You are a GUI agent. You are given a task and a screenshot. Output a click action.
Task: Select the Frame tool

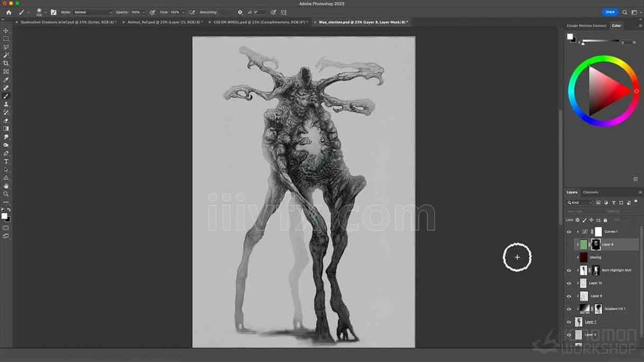[x=6, y=71]
